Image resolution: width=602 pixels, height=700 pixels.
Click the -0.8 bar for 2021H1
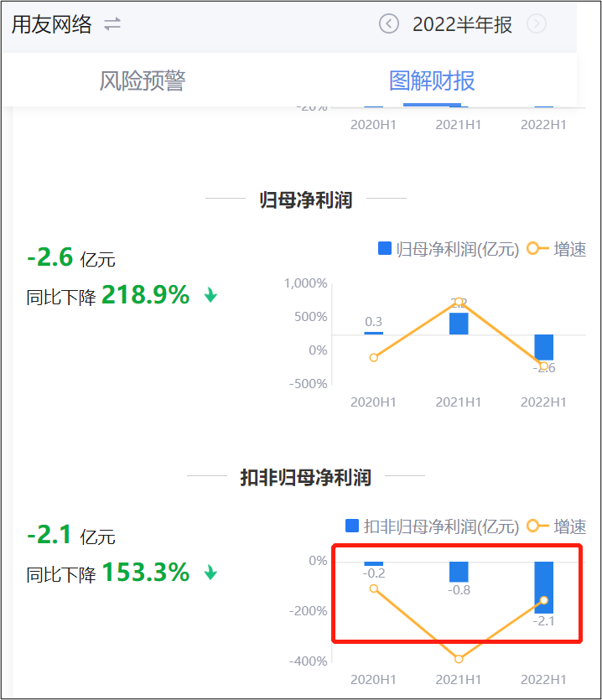coord(459,572)
